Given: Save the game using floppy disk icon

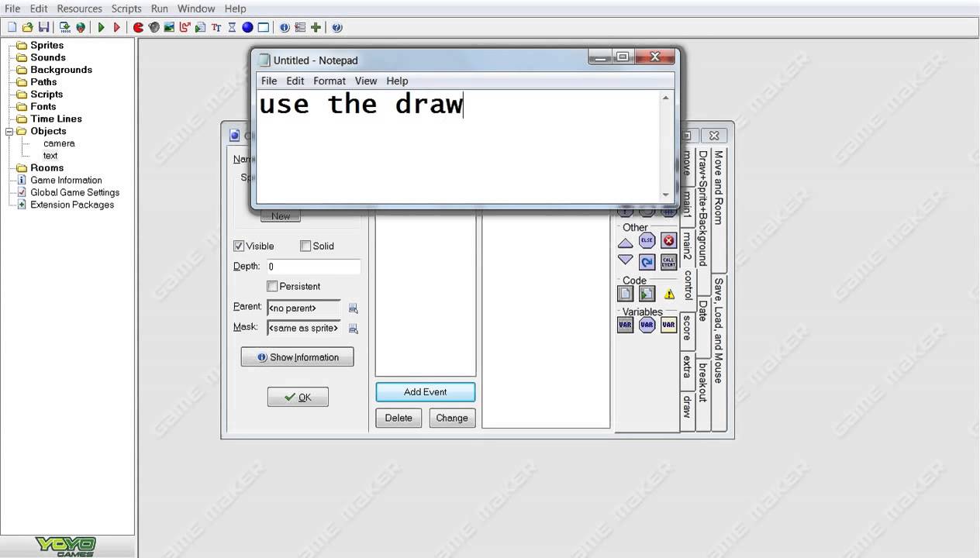Looking at the screenshot, I should click(x=43, y=27).
